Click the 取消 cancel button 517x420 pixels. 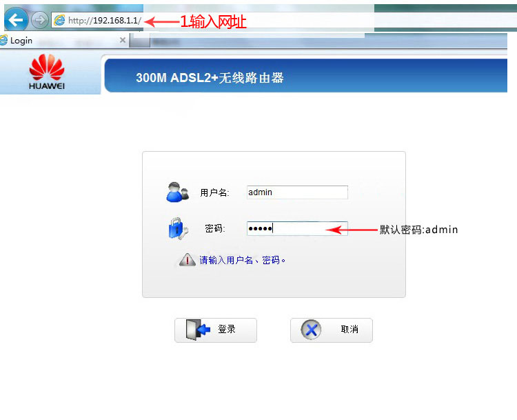click(x=332, y=330)
